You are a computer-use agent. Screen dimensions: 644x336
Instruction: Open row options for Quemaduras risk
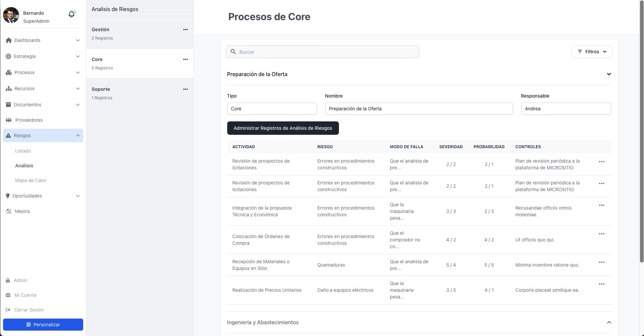point(601,262)
